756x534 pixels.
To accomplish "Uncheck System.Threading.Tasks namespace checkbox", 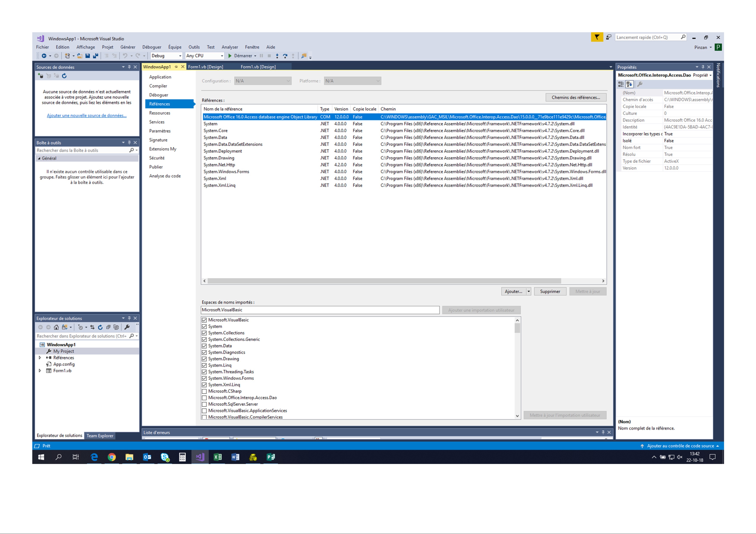I will click(204, 372).
